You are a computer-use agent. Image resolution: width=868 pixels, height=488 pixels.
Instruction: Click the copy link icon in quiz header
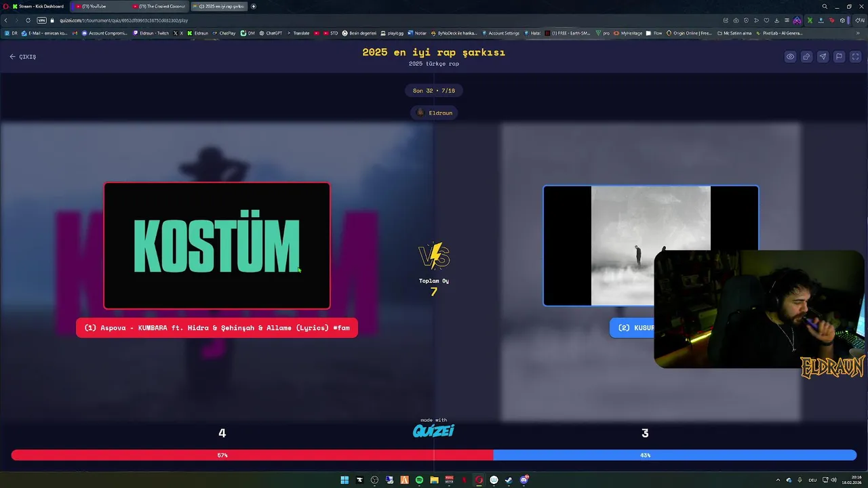click(x=806, y=57)
